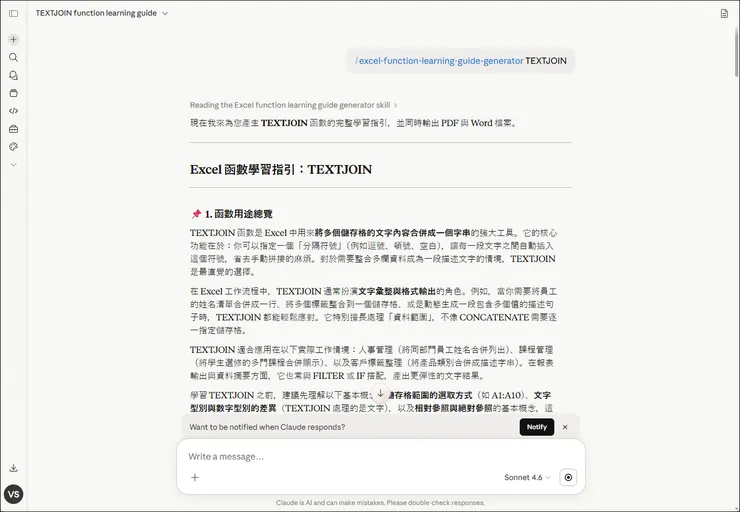Click the excel-function-learning-guide-generator command link

coord(439,61)
